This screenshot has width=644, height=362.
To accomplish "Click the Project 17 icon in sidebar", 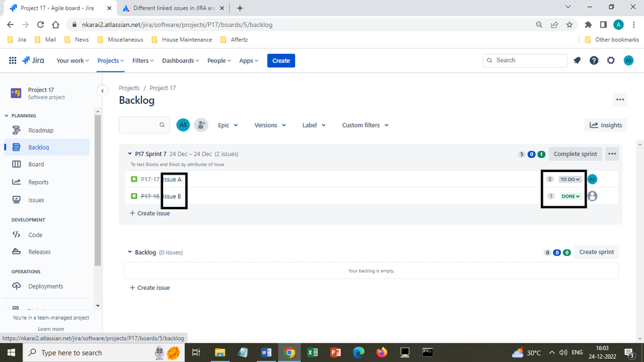I will click(16, 93).
